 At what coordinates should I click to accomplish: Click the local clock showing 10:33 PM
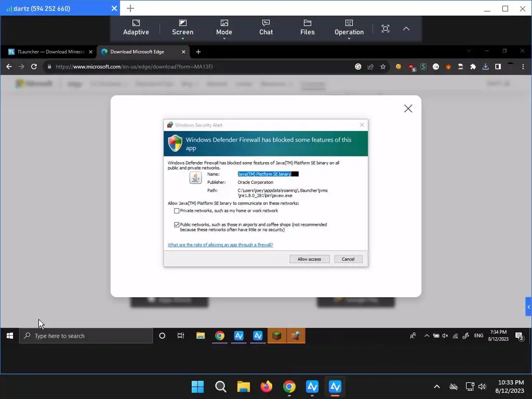(x=510, y=387)
